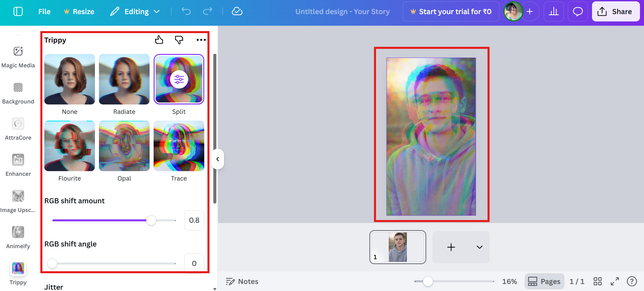
Task: Click the 1 / 1 page counter
Action: pyautogui.click(x=577, y=282)
